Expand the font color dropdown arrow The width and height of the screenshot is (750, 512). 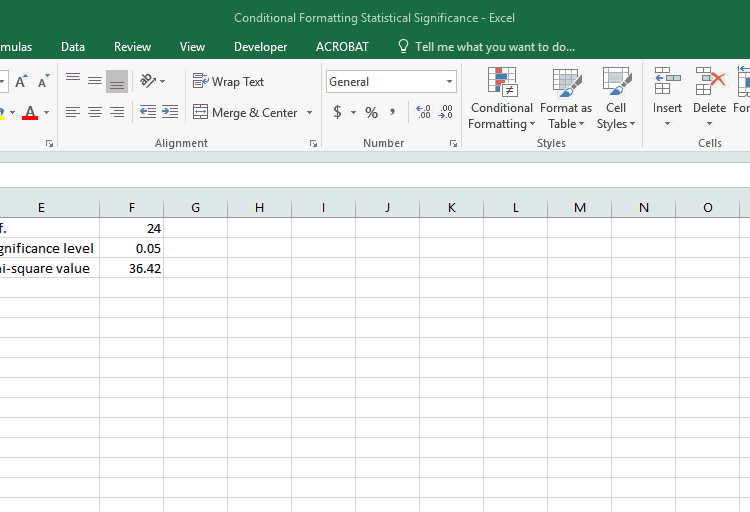point(47,113)
